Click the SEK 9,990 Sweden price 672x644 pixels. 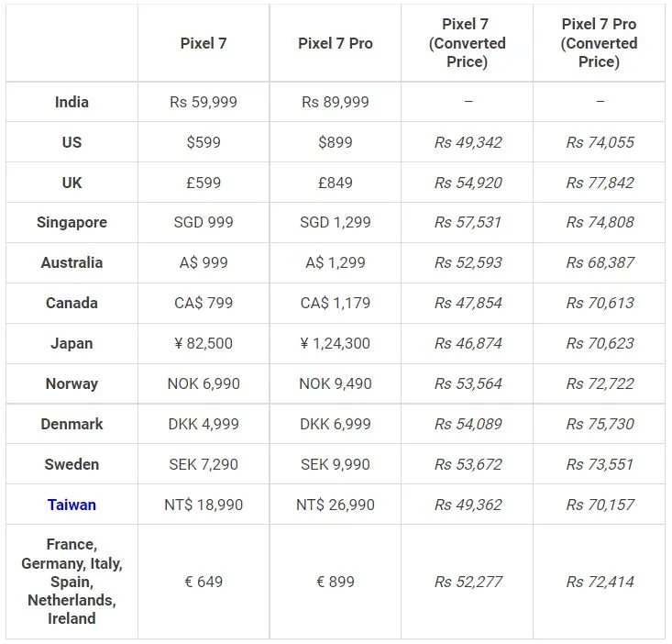[x=336, y=464]
